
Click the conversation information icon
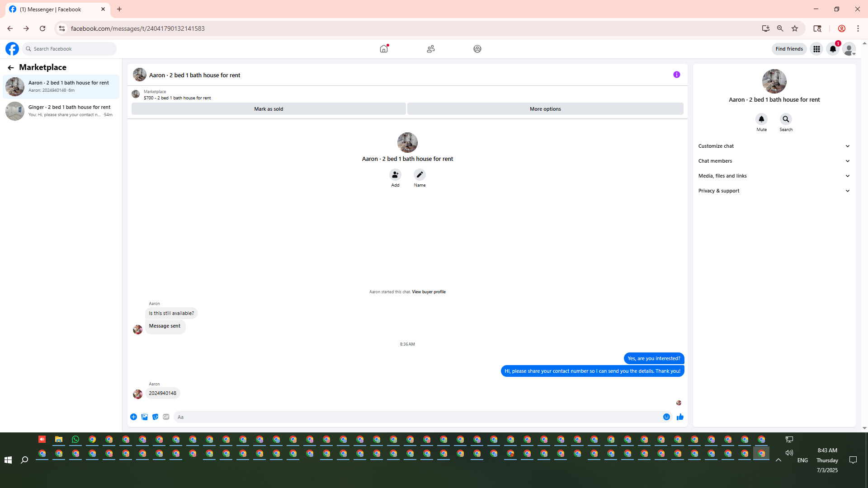(676, 75)
